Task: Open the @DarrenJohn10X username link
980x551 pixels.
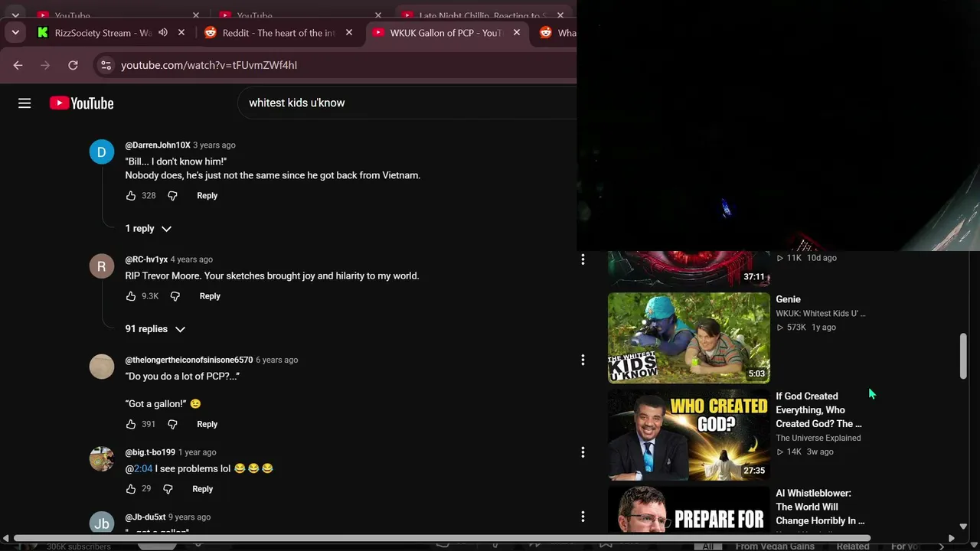Action: 158,145
